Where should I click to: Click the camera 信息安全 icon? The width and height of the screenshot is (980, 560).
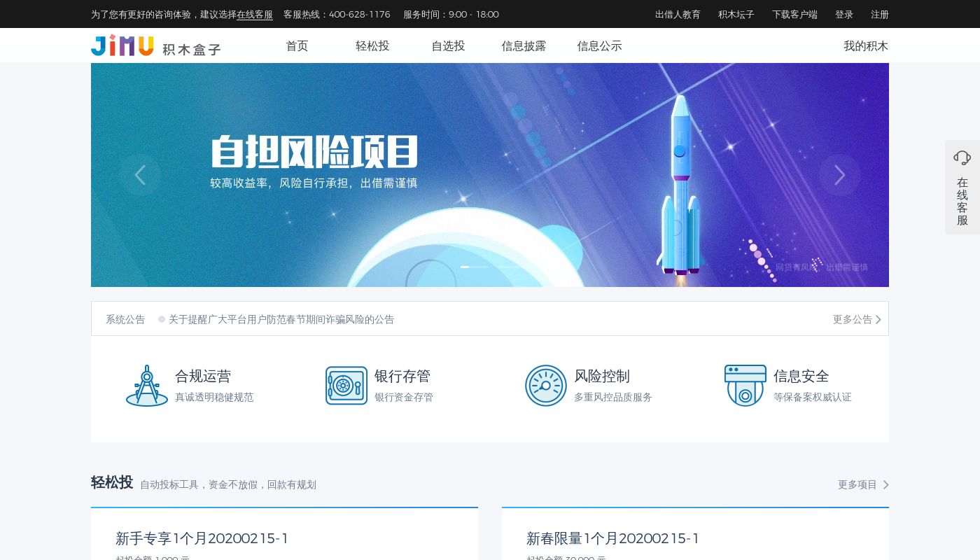pos(745,386)
